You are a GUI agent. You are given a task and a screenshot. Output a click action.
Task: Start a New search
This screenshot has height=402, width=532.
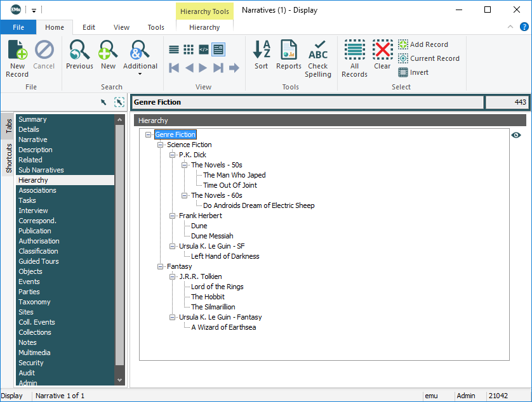tap(109, 57)
